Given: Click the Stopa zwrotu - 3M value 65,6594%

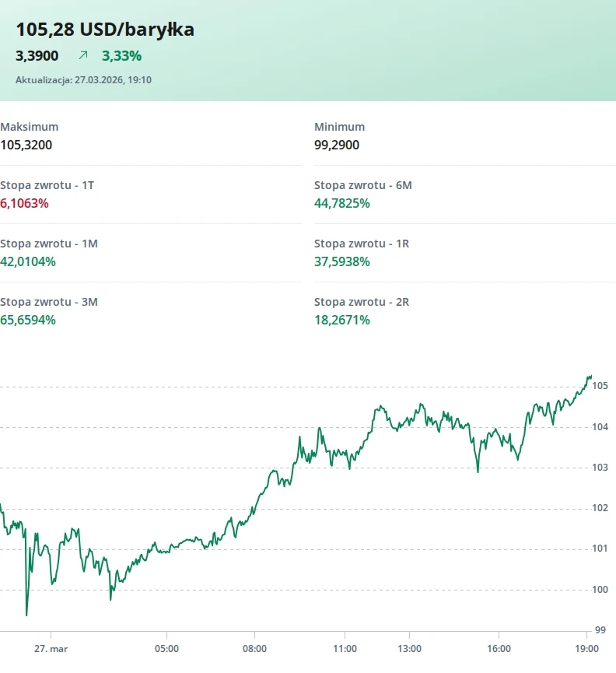Looking at the screenshot, I should [28, 321].
